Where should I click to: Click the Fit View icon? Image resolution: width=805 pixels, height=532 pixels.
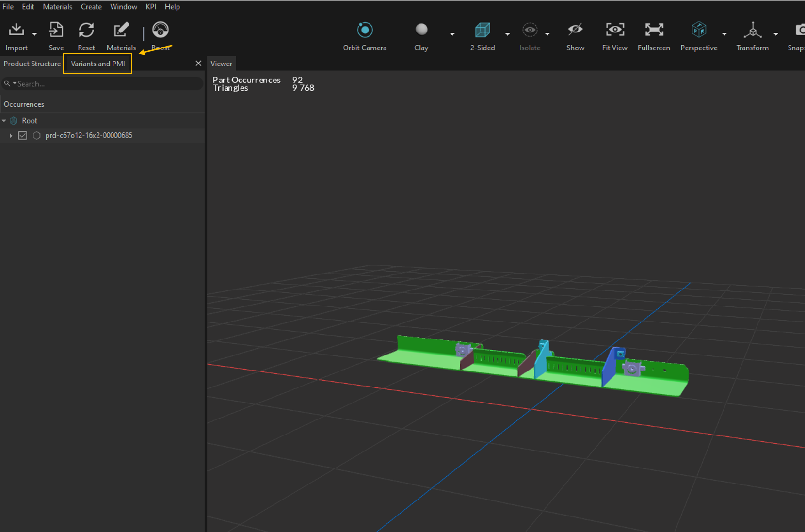pyautogui.click(x=614, y=30)
